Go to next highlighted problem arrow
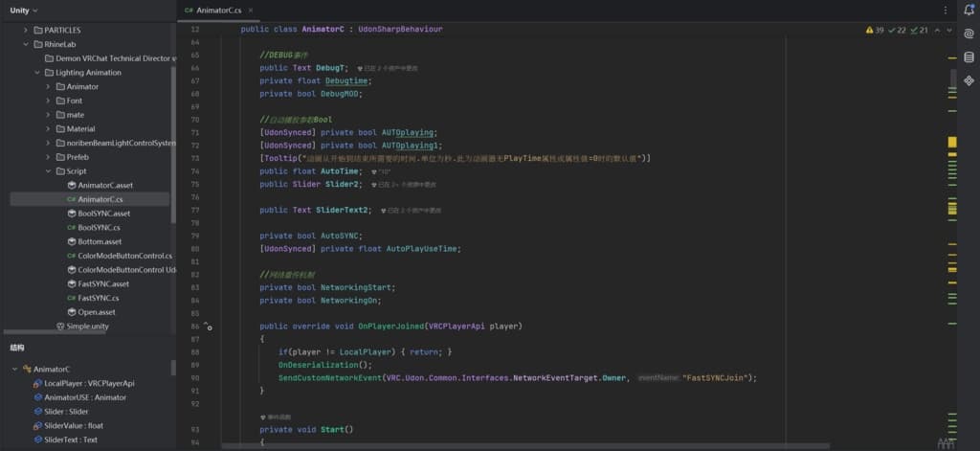This screenshot has width=980, height=451. point(948,30)
